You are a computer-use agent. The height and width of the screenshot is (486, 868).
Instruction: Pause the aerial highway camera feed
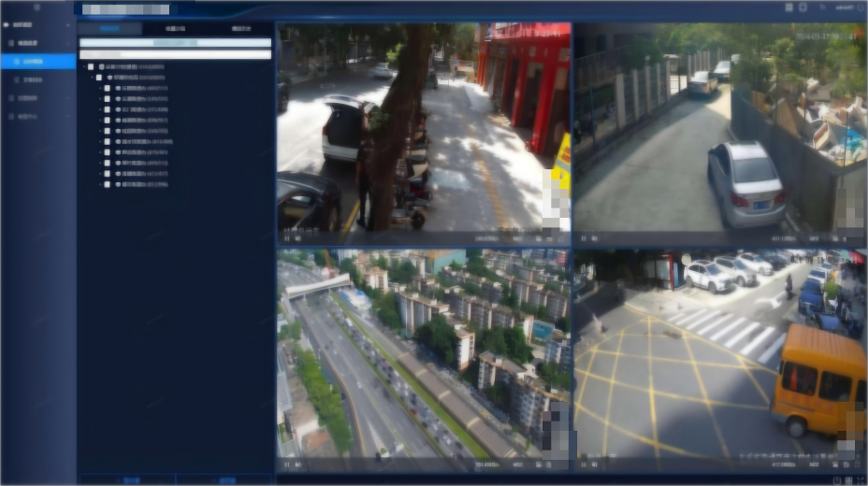(286, 464)
